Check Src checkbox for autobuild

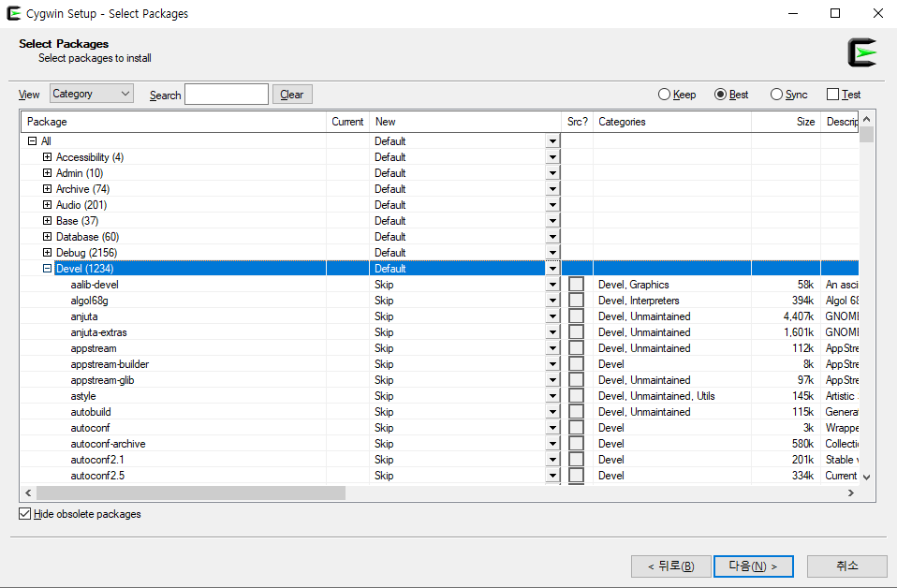[577, 412]
